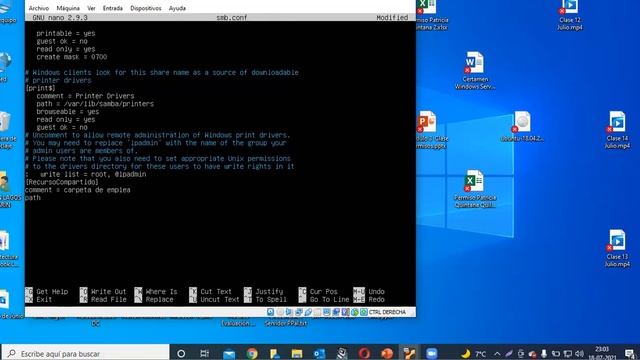Open Opera browser from taskbar
The height and width of the screenshot is (360, 640).
click(364, 353)
